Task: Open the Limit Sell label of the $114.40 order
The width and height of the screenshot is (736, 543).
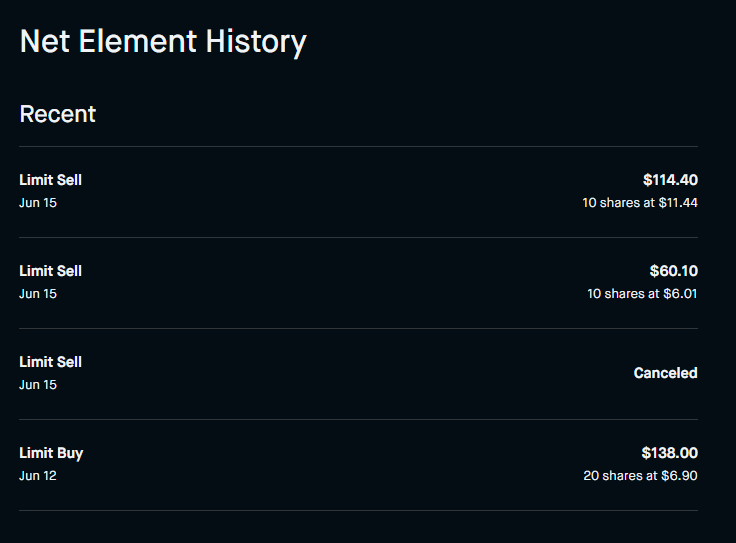Action: pos(51,180)
